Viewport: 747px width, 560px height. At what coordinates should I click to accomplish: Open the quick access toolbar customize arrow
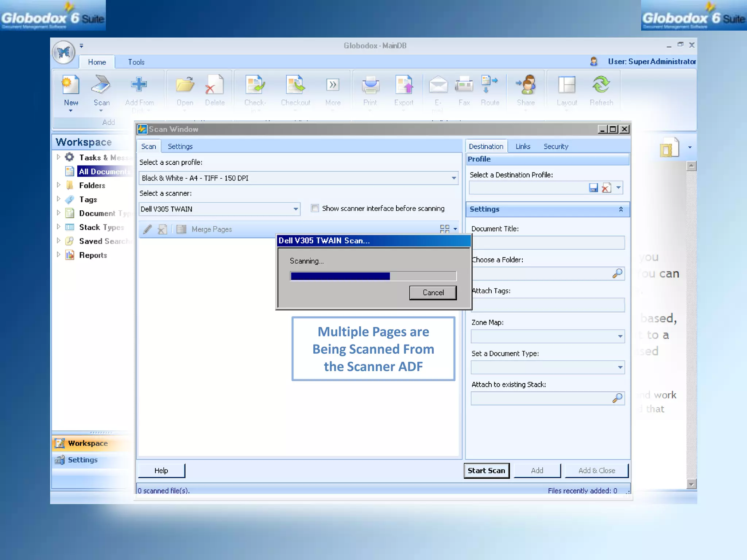pyautogui.click(x=81, y=46)
